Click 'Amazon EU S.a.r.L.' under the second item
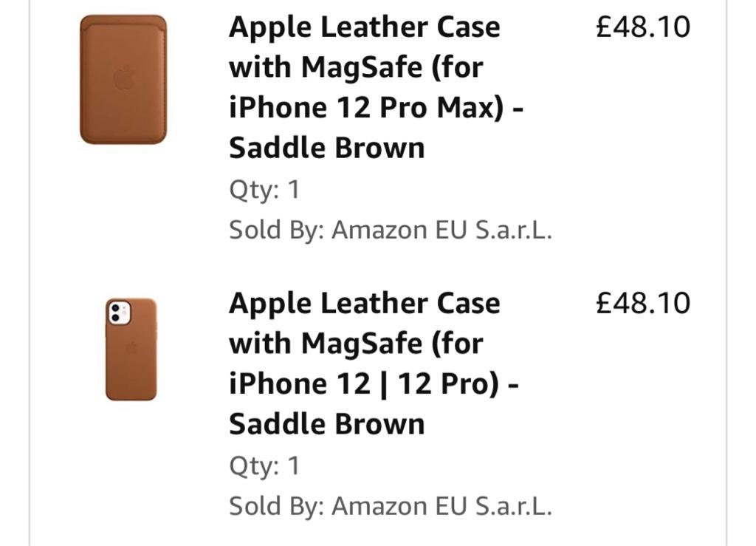 click(441, 506)
